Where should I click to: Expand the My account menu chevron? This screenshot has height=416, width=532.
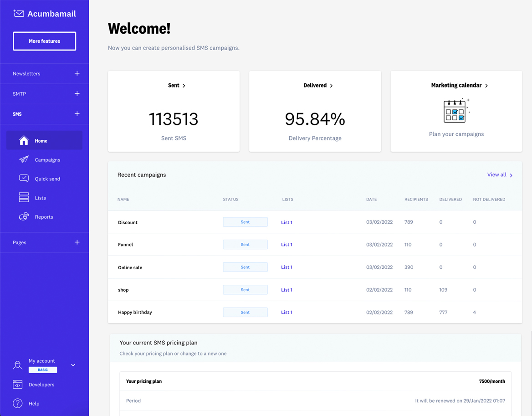72,365
